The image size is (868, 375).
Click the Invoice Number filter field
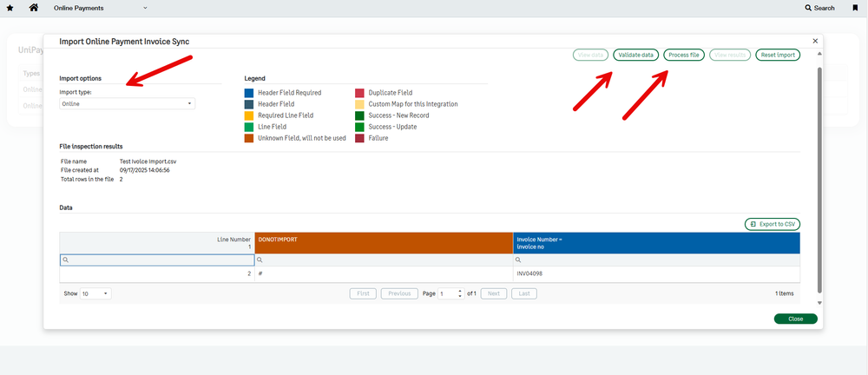coord(656,260)
